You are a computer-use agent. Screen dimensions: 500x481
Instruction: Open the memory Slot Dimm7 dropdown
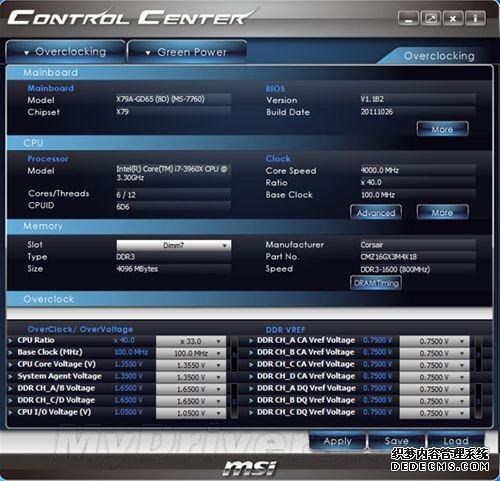tap(174, 245)
